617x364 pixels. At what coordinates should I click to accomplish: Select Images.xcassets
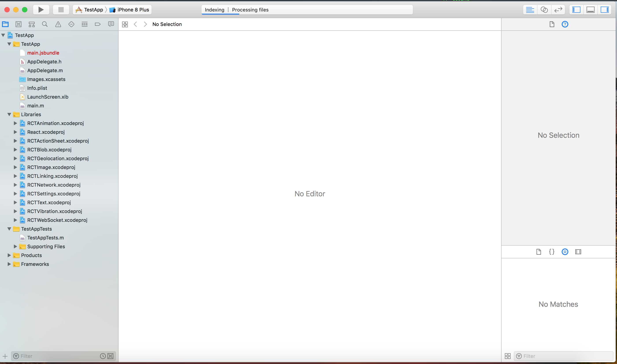click(46, 79)
